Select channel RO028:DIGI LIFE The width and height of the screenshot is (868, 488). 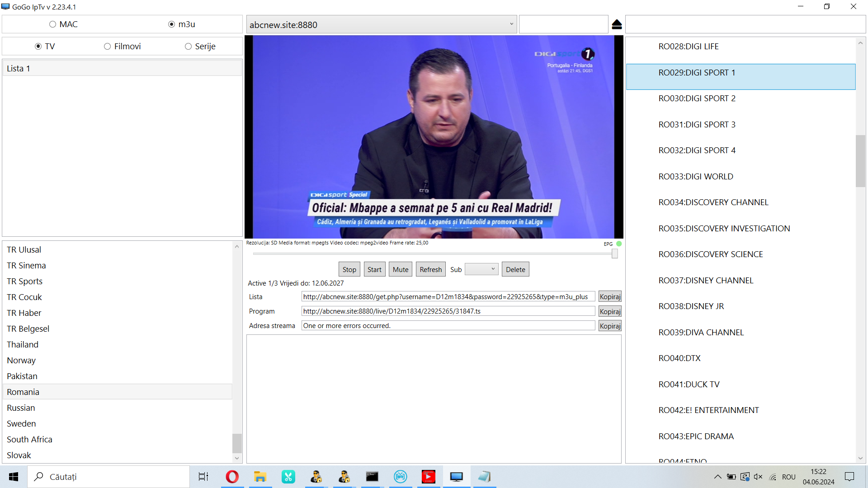741,47
